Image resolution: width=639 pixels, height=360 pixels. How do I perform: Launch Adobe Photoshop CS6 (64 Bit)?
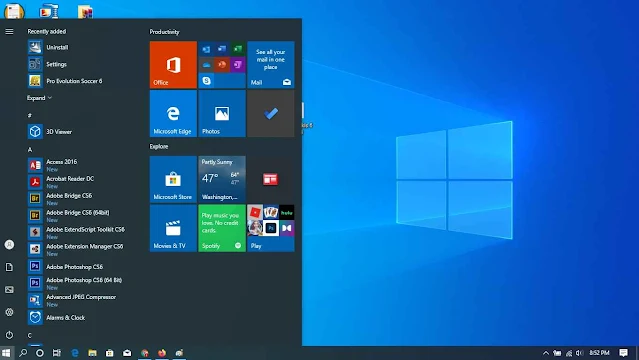point(84,283)
